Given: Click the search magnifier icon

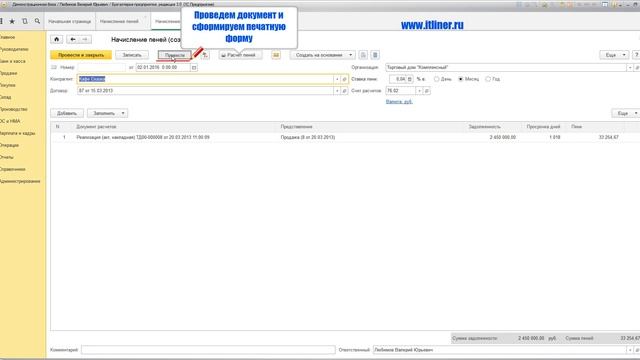Looking at the screenshot, I should pyautogui.click(x=37, y=21).
